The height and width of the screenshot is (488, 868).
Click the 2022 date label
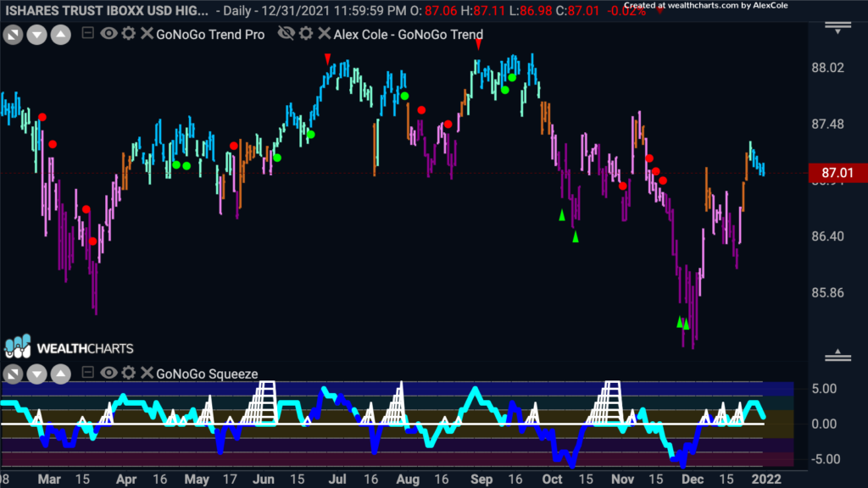765,480
